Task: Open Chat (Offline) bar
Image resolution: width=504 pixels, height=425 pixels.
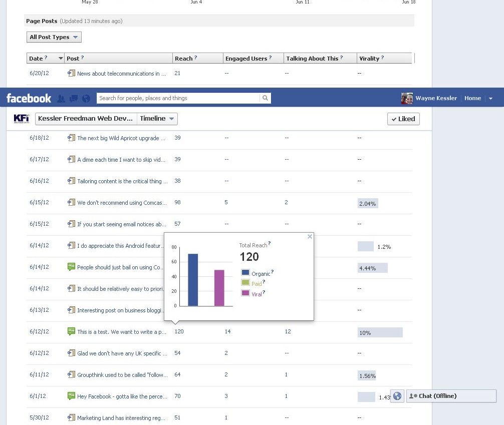Action: tap(451, 396)
